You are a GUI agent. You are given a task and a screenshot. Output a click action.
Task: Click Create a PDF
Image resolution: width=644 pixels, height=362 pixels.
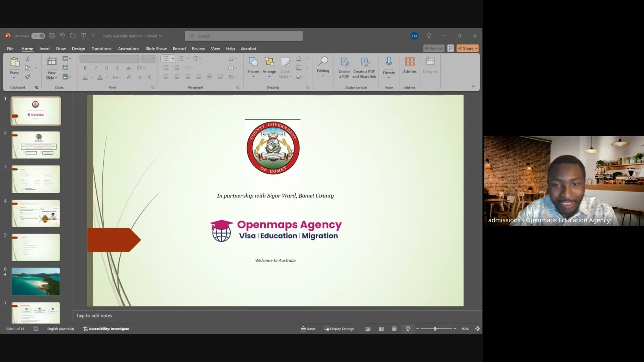344,67
